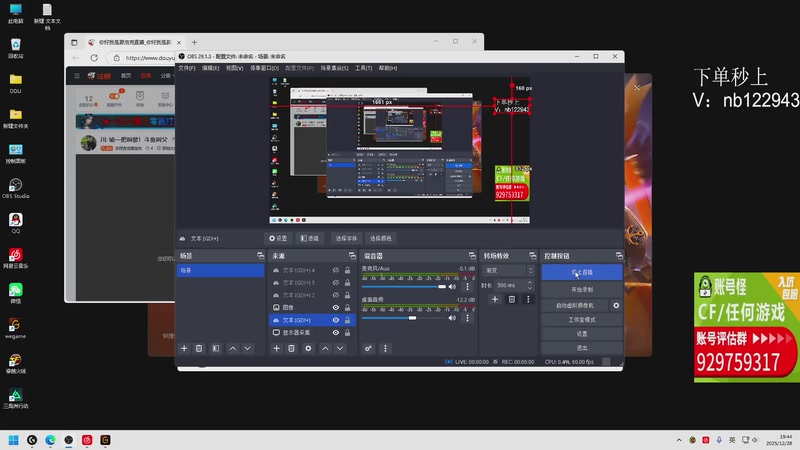Open virtual camera settings gear
The image size is (800, 450).
(616, 305)
